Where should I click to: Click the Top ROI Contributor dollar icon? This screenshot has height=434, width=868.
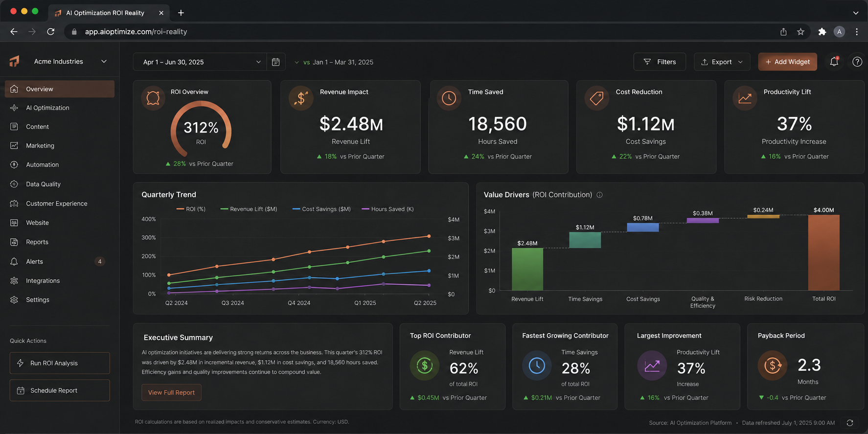coord(424,365)
